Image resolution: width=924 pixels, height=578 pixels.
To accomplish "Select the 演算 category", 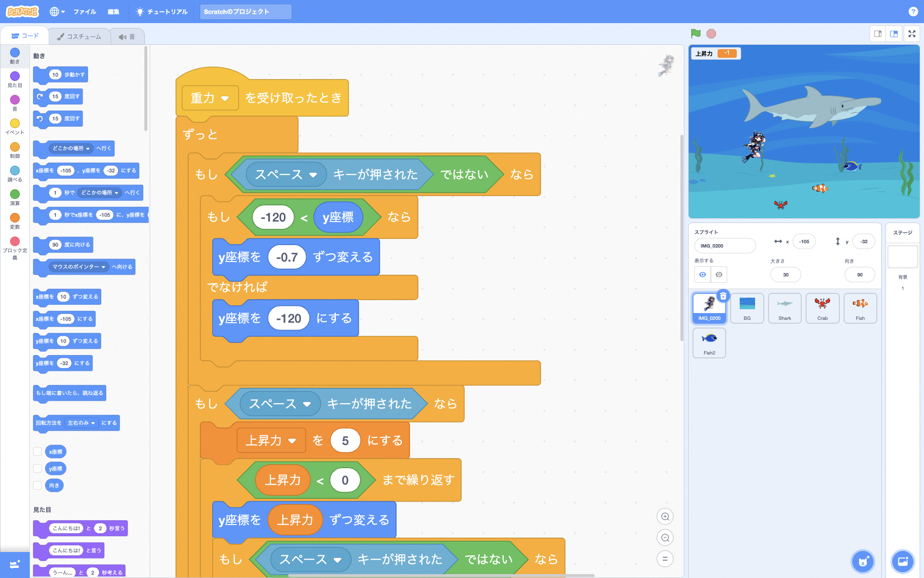I will pyautogui.click(x=15, y=197).
